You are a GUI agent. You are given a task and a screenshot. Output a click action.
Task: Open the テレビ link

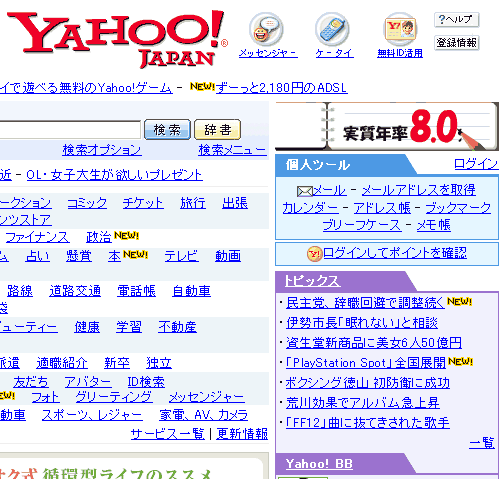tap(182, 256)
